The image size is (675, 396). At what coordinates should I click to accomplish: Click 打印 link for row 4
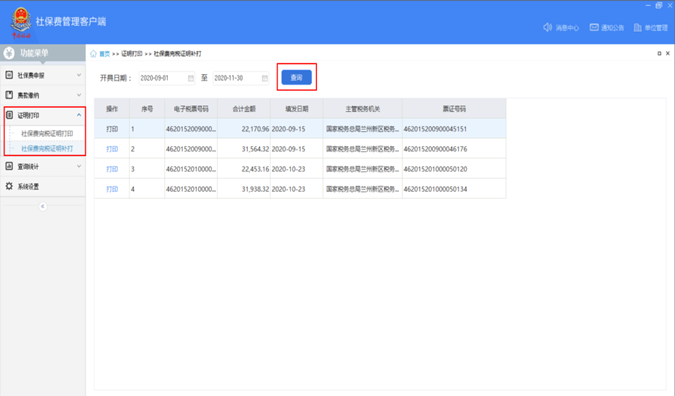[x=112, y=189]
